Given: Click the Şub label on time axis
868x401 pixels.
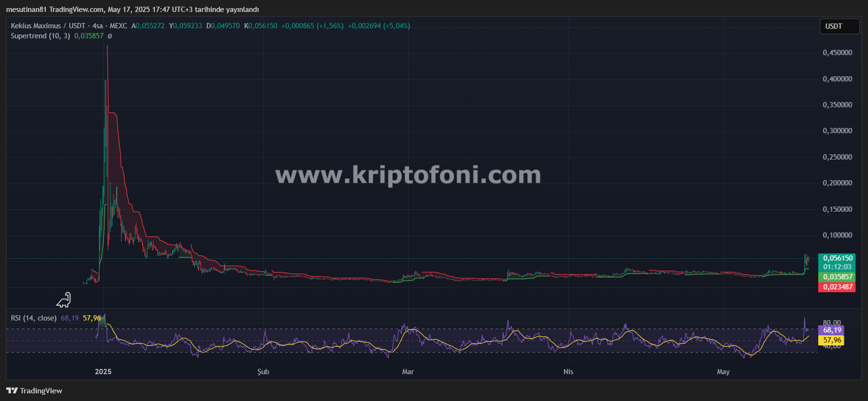Looking at the screenshot, I should pos(263,372).
